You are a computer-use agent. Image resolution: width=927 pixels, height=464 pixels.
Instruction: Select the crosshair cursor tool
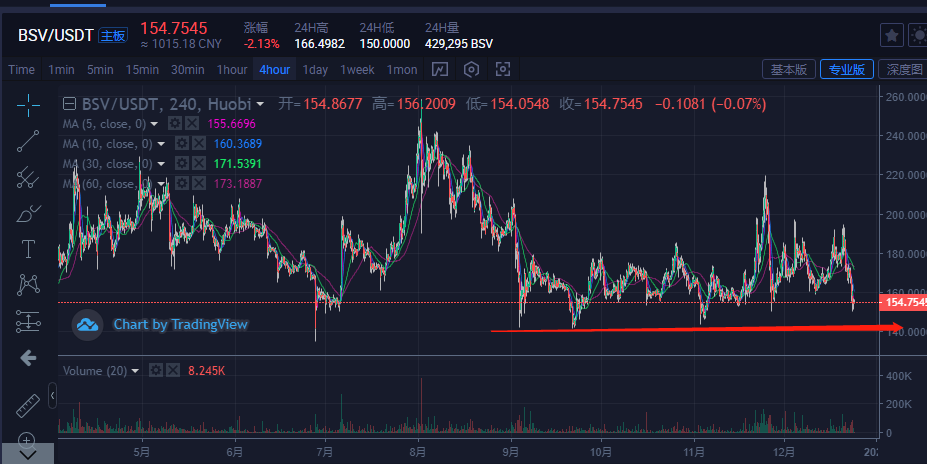(28, 105)
